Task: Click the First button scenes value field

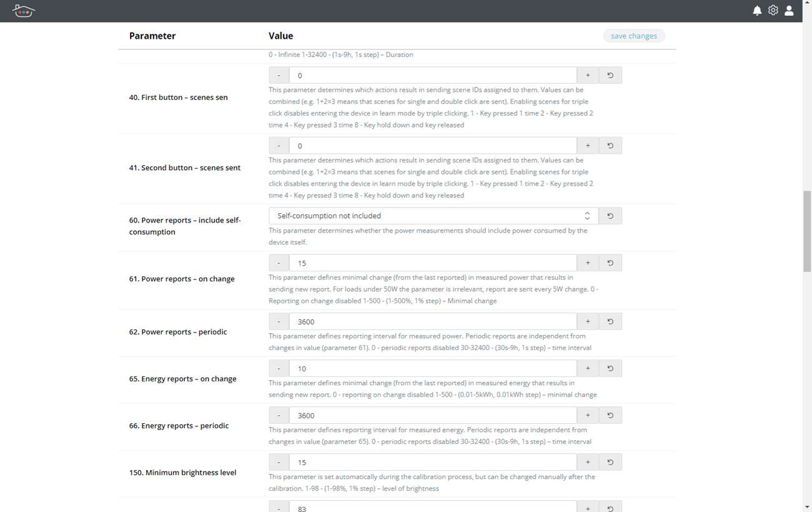Action: (x=432, y=75)
